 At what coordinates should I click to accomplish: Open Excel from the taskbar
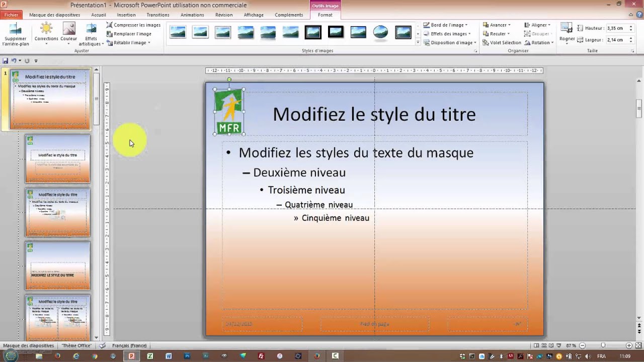coord(150,356)
